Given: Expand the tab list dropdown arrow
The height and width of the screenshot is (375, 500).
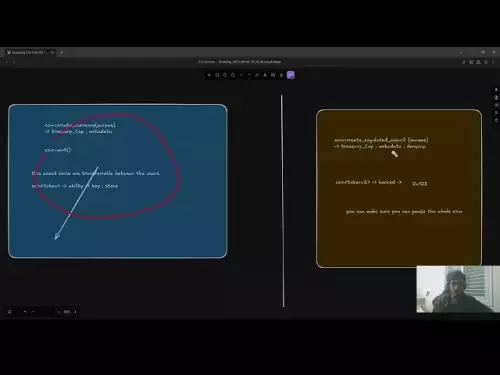Looking at the screenshot, I should pos(61,53).
